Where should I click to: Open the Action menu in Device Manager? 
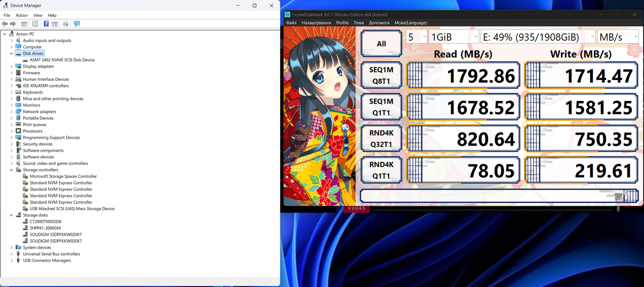[x=22, y=15]
